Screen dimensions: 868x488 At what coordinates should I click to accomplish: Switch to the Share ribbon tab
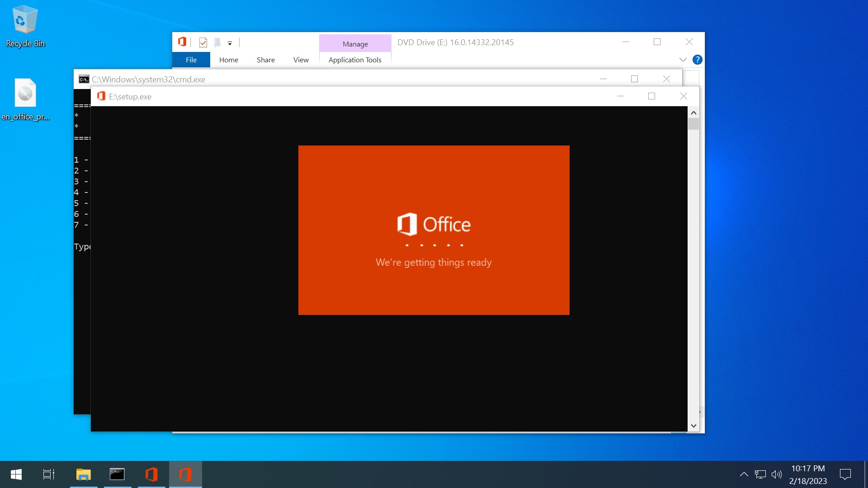pyautogui.click(x=266, y=60)
